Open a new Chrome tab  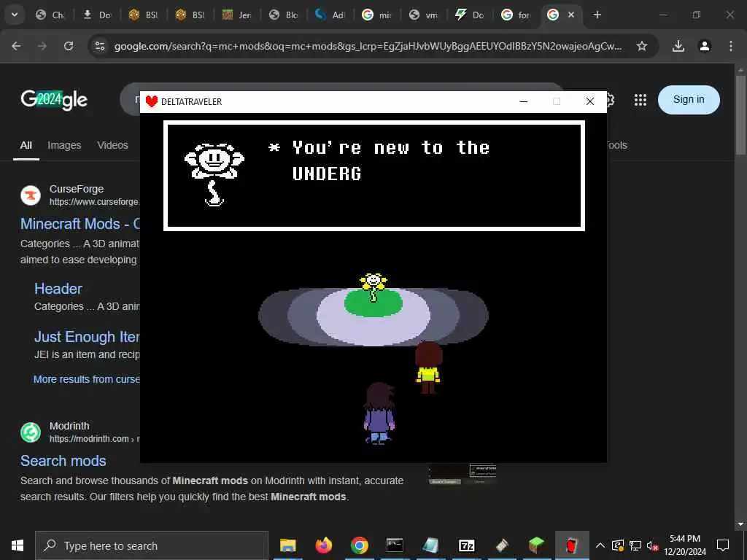coord(597,15)
